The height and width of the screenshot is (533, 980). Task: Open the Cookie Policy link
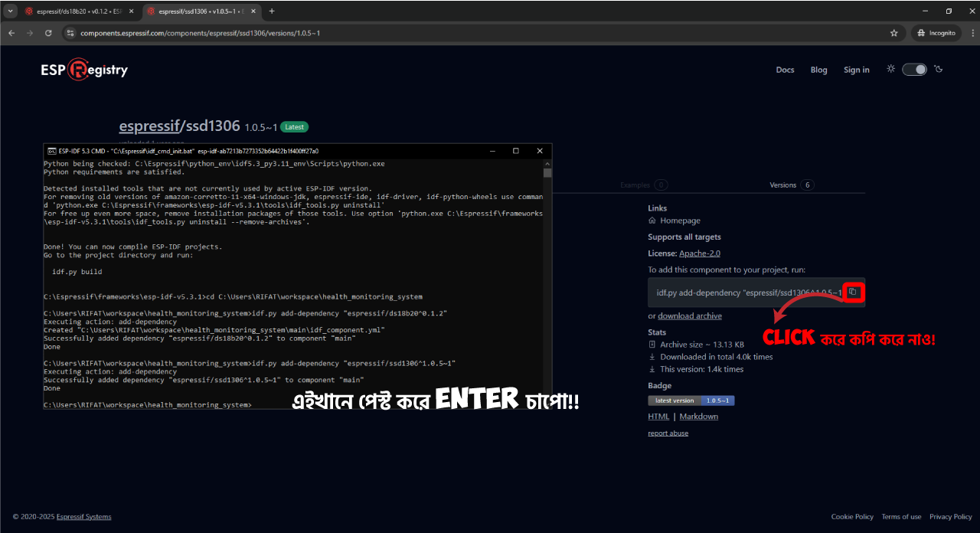(852, 517)
